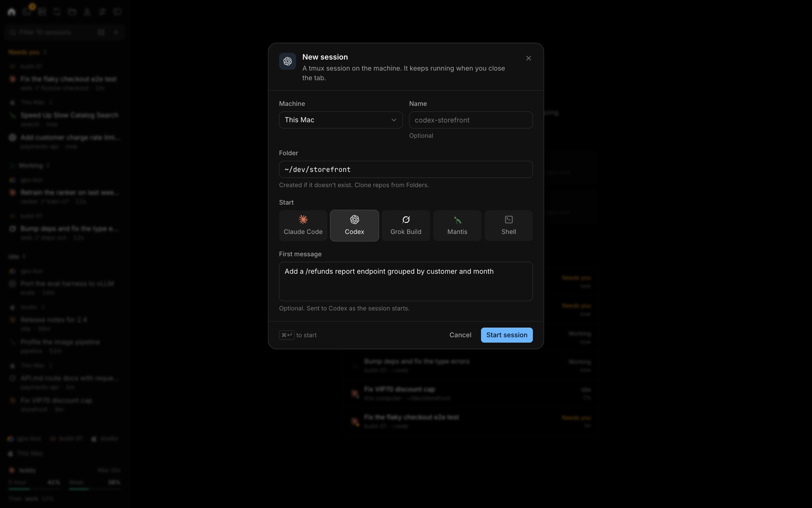This screenshot has height=508, width=812.
Task: Focus the First message text area
Action: [x=406, y=281]
